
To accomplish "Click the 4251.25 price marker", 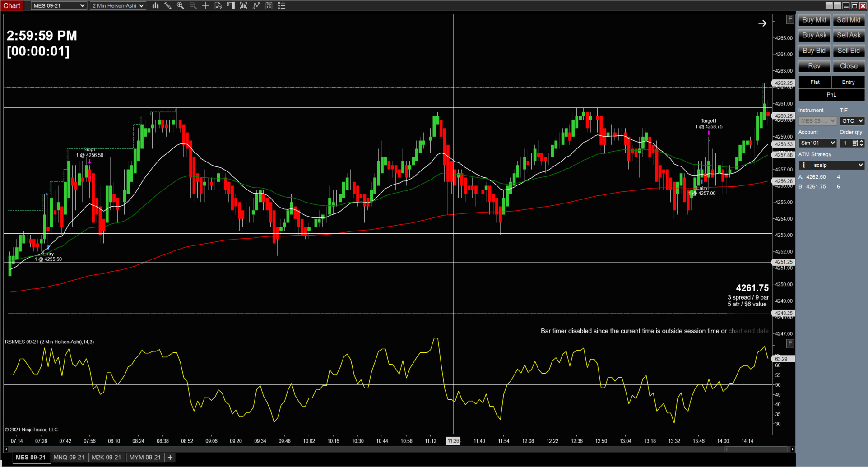I will click(784, 262).
